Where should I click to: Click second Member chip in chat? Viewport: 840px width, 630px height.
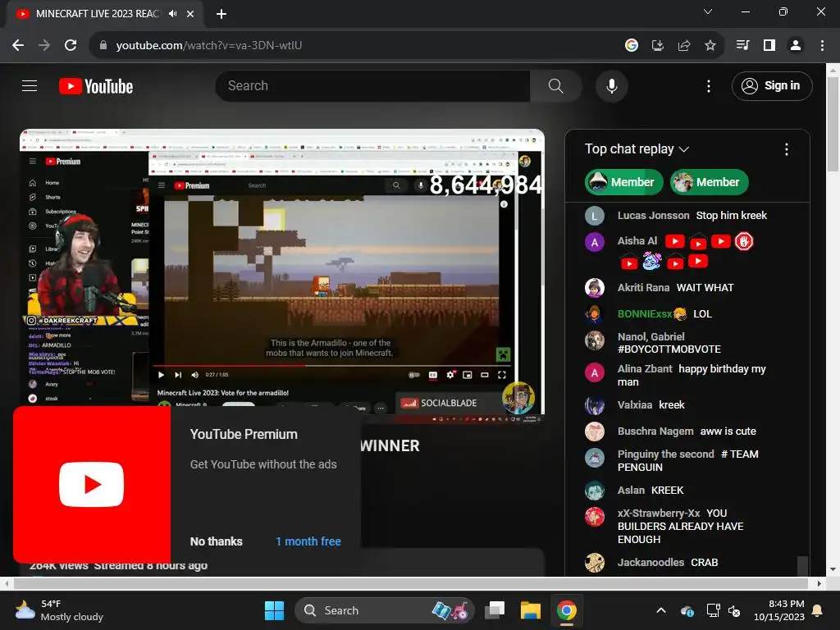709,182
